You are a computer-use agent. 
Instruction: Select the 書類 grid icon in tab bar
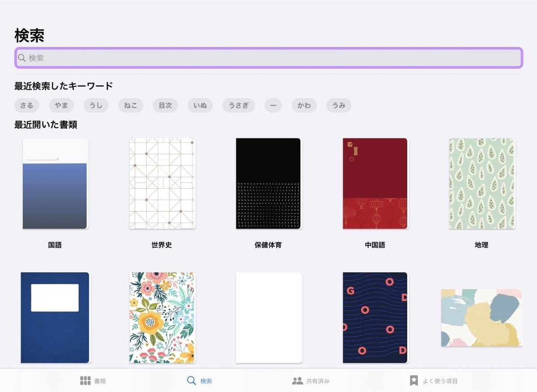click(85, 380)
